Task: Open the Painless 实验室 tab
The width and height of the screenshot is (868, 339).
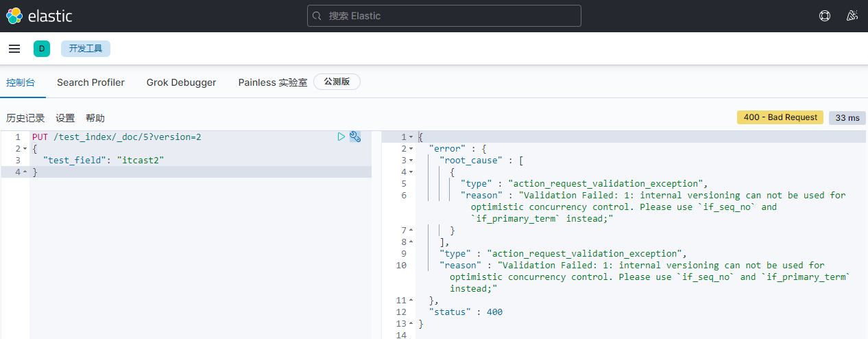Action: point(272,82)
